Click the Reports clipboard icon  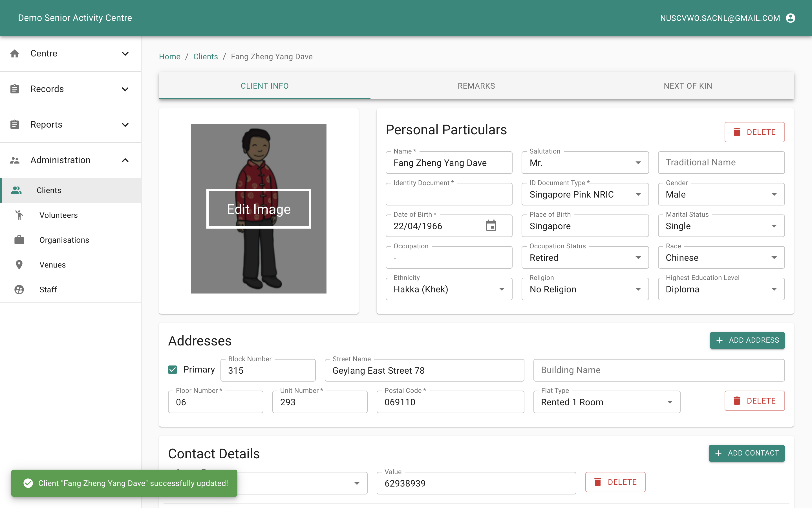click(x=15, y=125)
